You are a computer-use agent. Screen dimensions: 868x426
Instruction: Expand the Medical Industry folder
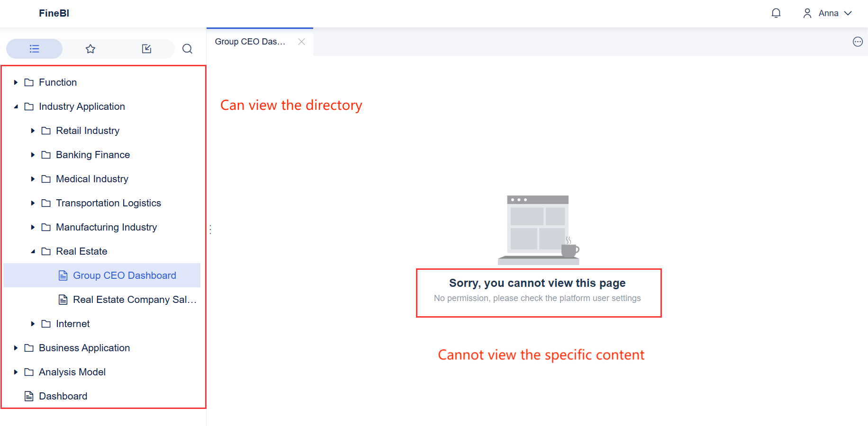pos(32,178)
